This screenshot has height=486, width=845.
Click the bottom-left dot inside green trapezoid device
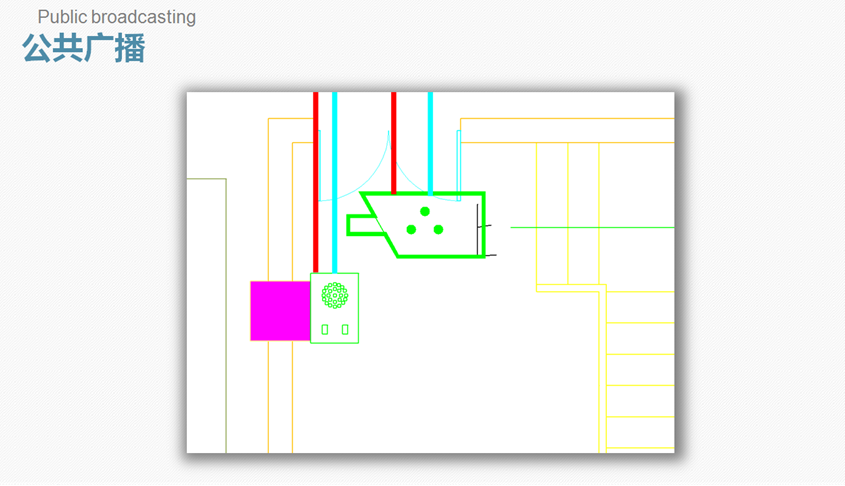coord(411,230)
